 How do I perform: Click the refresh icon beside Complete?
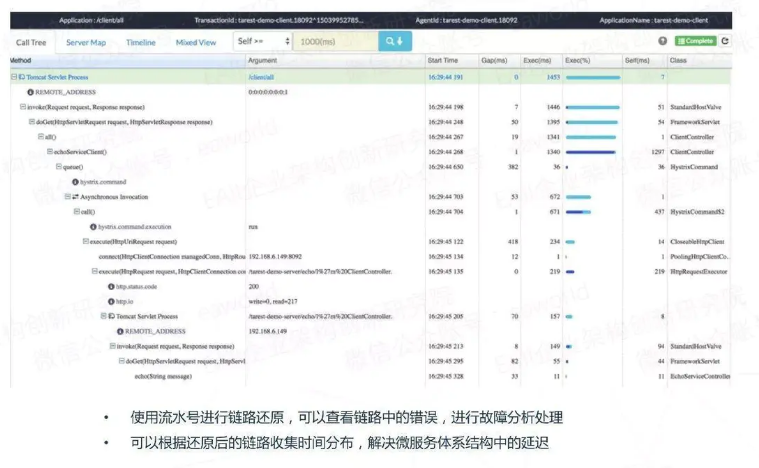pos(725,41)
